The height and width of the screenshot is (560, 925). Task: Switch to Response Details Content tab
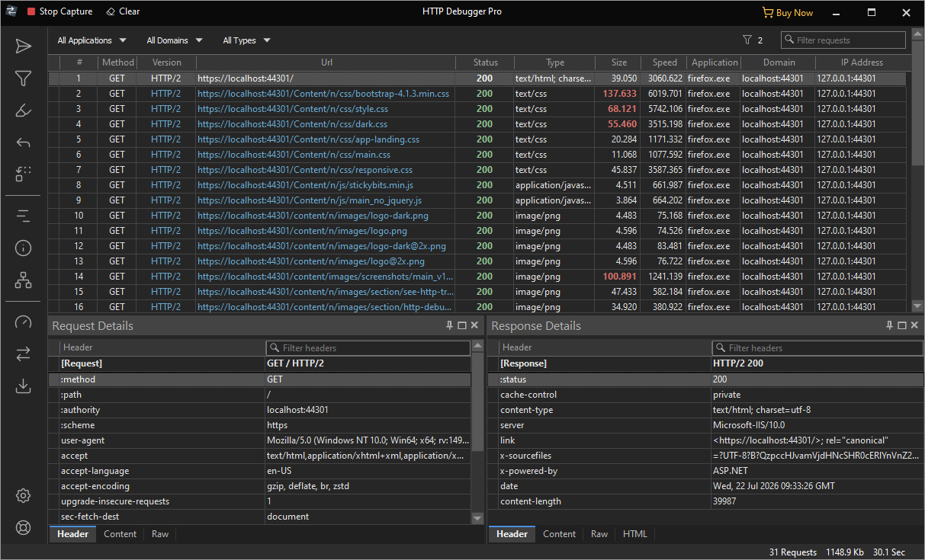(560, 534)
